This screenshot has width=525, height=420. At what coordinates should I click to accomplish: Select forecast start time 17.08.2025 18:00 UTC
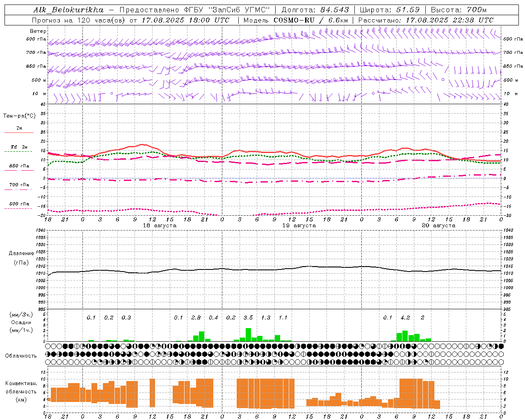[185, 20]
